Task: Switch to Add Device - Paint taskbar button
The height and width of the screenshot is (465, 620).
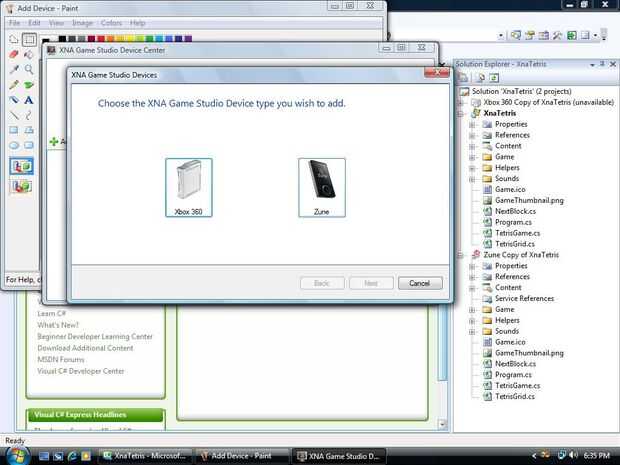Action: (x=242, y=456)
